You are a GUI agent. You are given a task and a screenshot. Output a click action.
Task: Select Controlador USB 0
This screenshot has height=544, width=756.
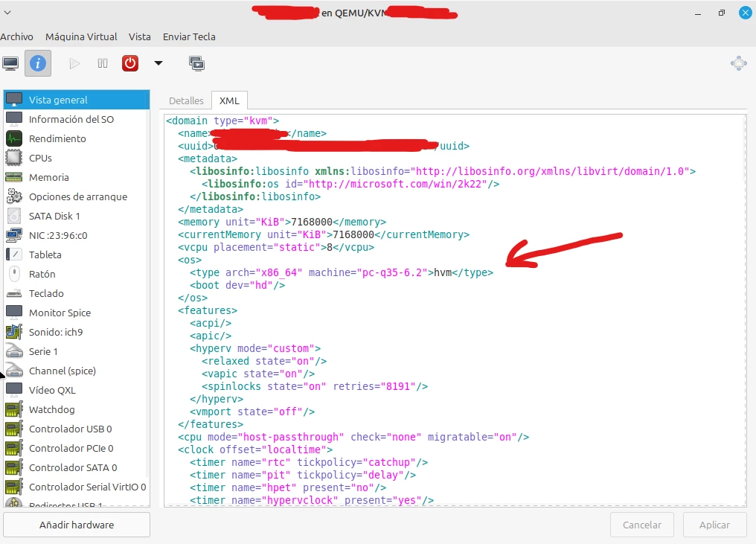[x=77, y=429]
